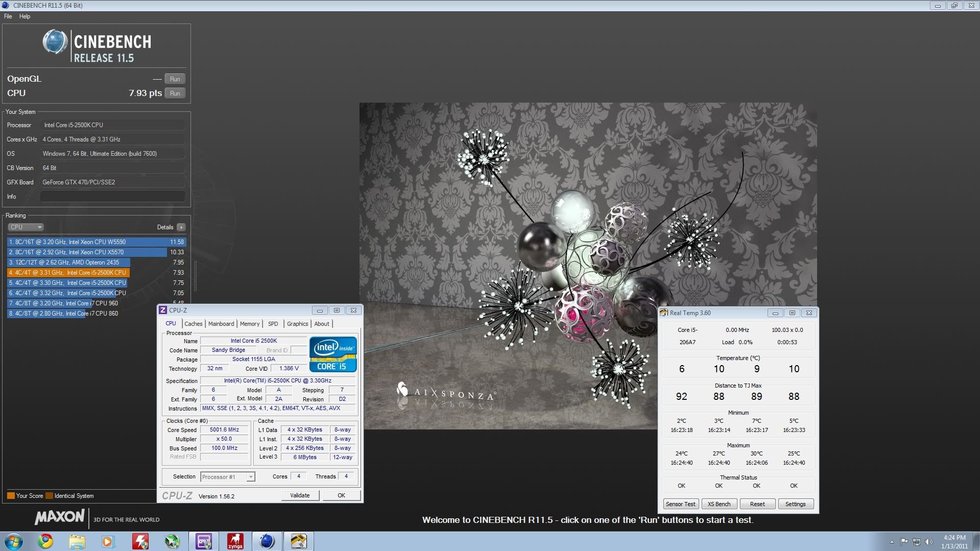
Task: Click the empty Info text field
Action: coord(112,197)
